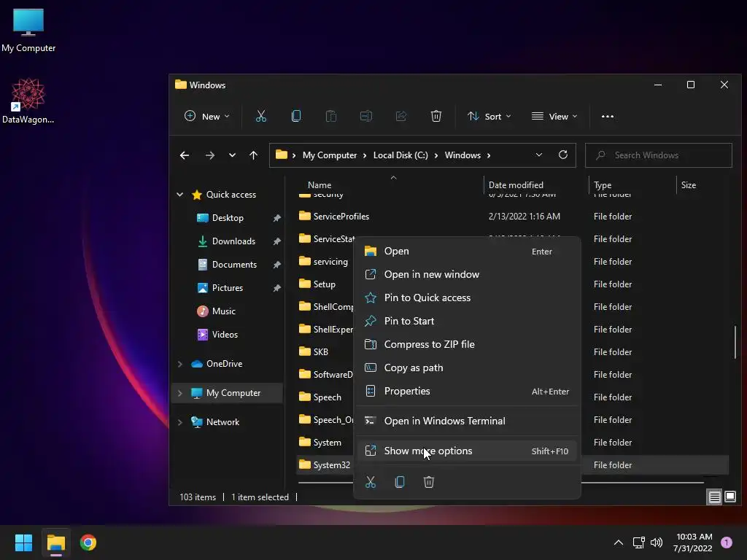This screenshot has width=747, height=560.
Task: Click Delete icon at context menu bottom
Action: [x=429, y=482]
